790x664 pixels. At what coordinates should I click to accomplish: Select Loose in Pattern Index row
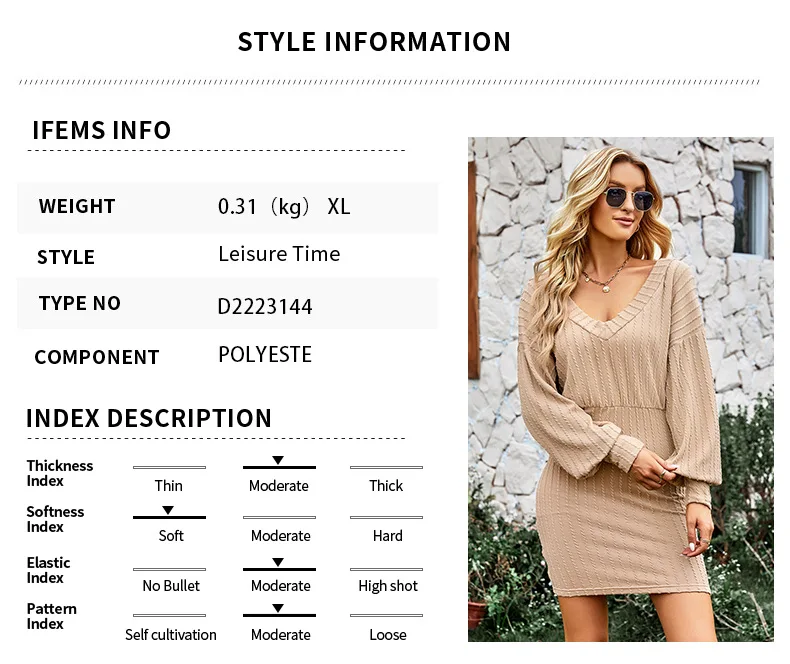[x=387, y=635]
